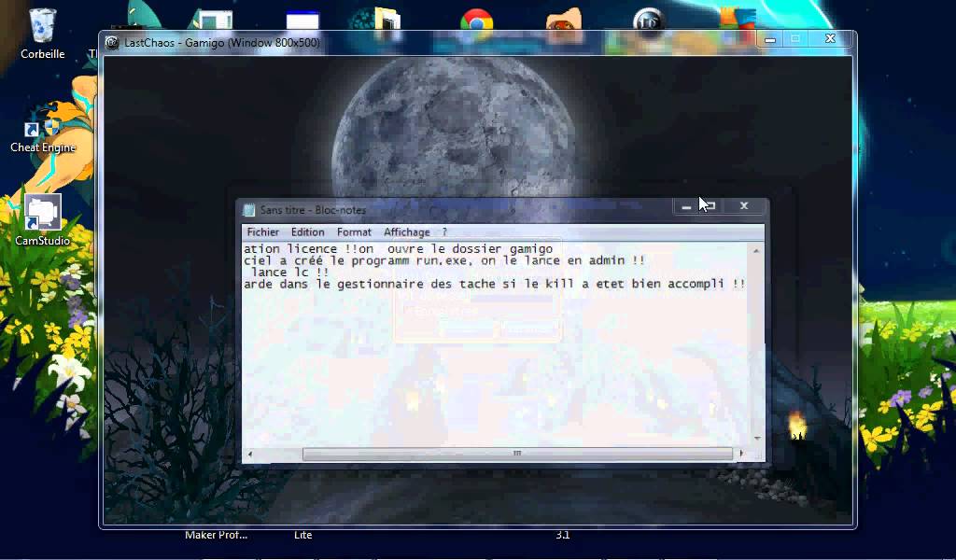956x560 pixels.
Task: Click the line 'lance lc !!'
Action: [x=289, y=273]
